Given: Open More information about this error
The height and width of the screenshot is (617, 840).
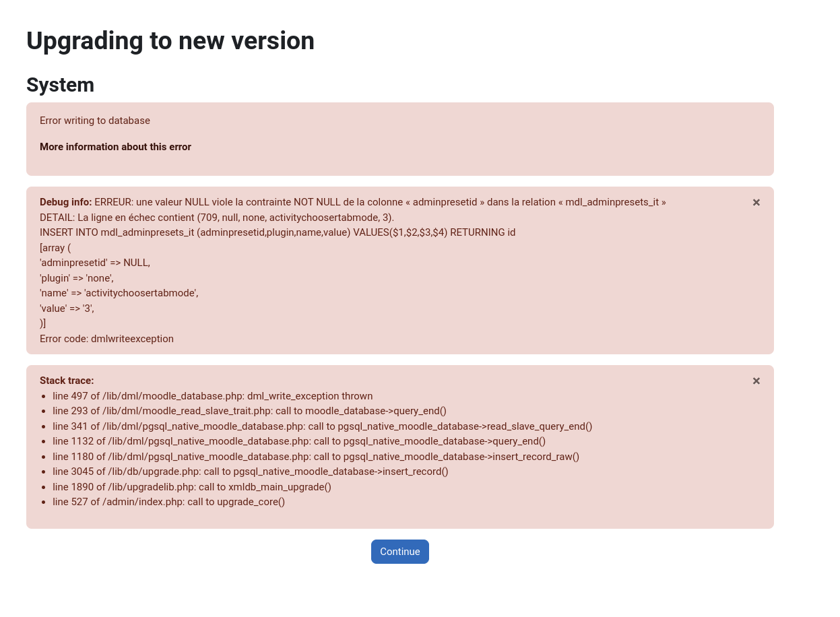Looking at the screenshot, I should 115,147.
